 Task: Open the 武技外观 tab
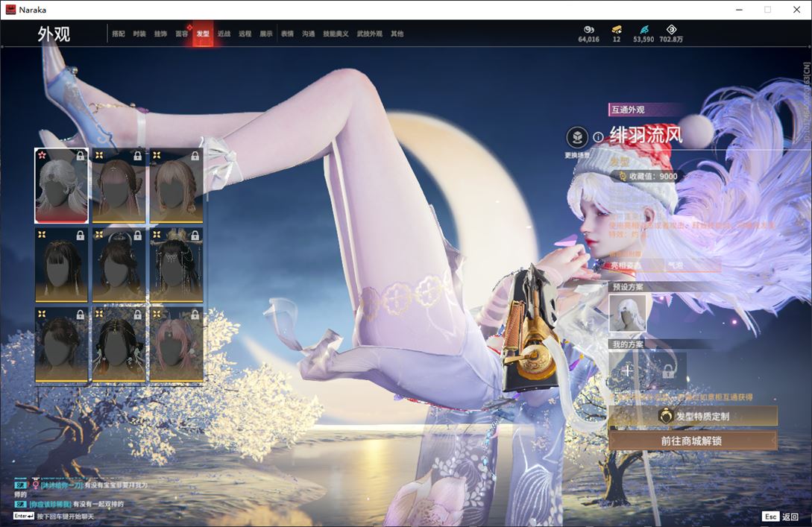[x=369, y=34]
